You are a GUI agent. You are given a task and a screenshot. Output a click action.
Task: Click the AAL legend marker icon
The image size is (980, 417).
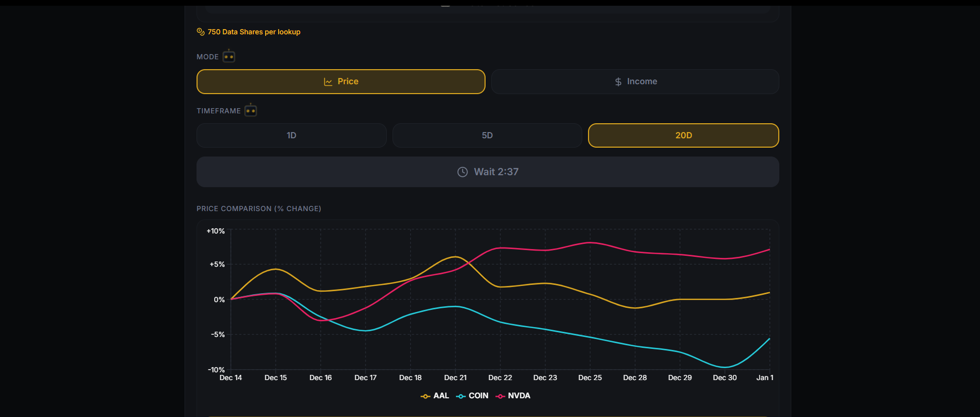[x=425, y=396]
